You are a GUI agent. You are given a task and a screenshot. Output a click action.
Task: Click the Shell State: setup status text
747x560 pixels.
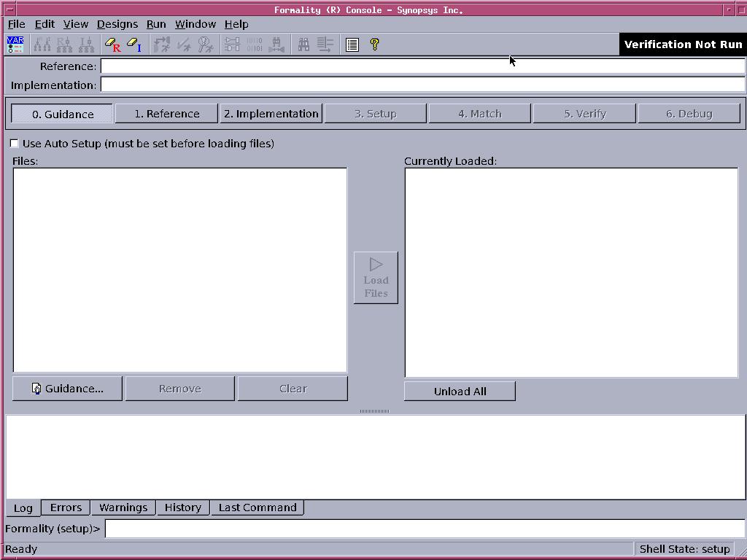point(684,549)
